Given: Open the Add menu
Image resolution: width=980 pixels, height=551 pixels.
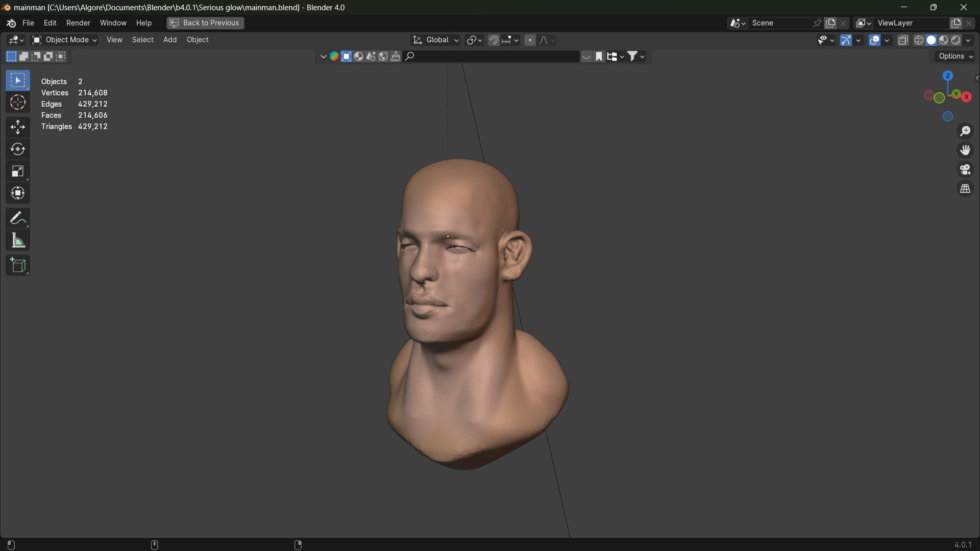Looking at the screenshot, I should [169, 40].
